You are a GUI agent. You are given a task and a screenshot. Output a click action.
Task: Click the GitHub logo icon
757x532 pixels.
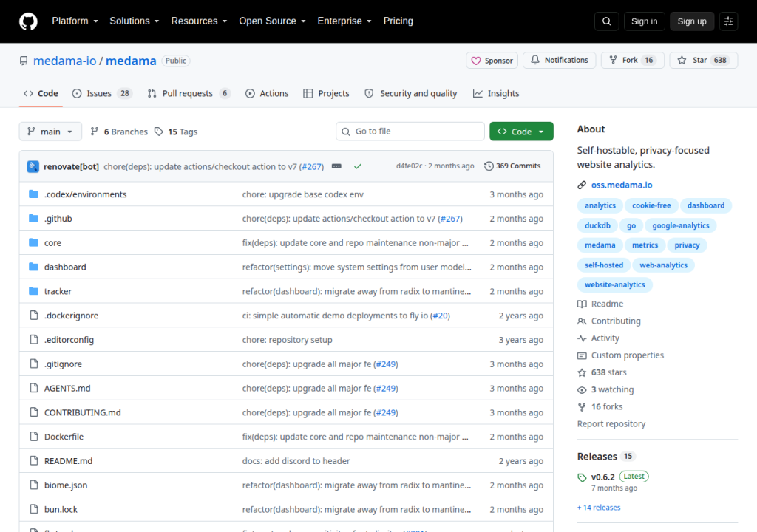[28, 21]
